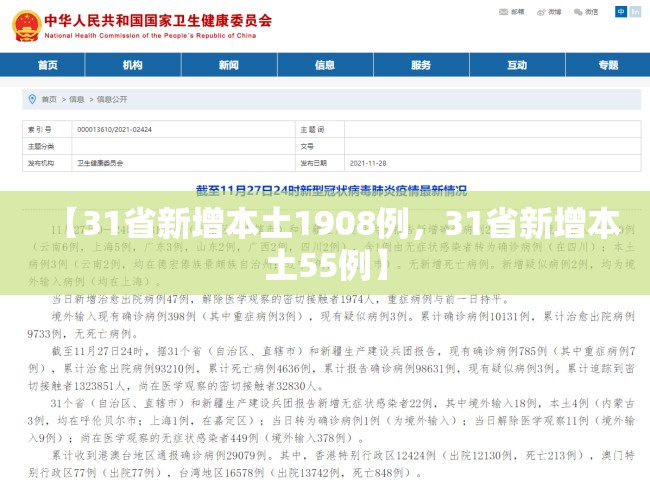Open 互动 navigation menu
Screen dimensions: 650x487
tap(517, 65)
